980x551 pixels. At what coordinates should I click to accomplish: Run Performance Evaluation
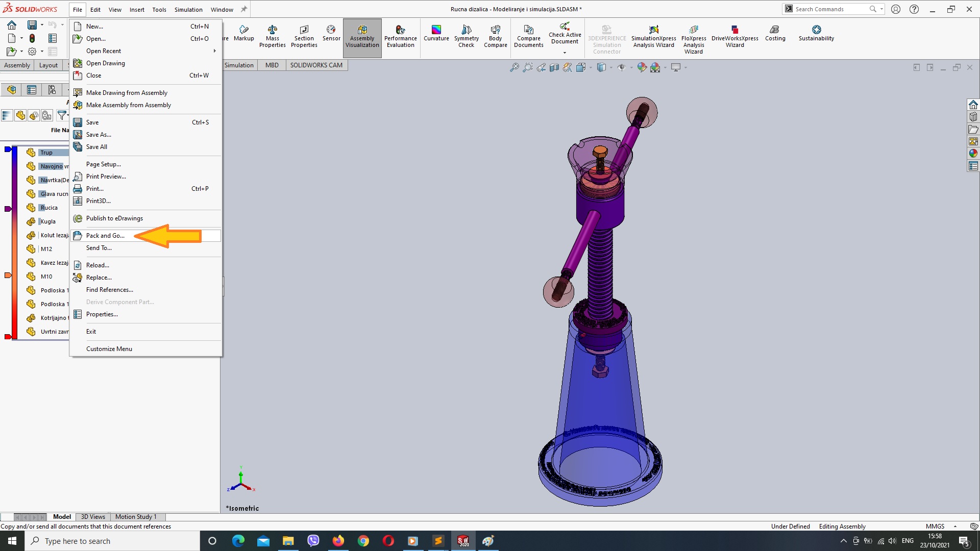tap(400, 36)
